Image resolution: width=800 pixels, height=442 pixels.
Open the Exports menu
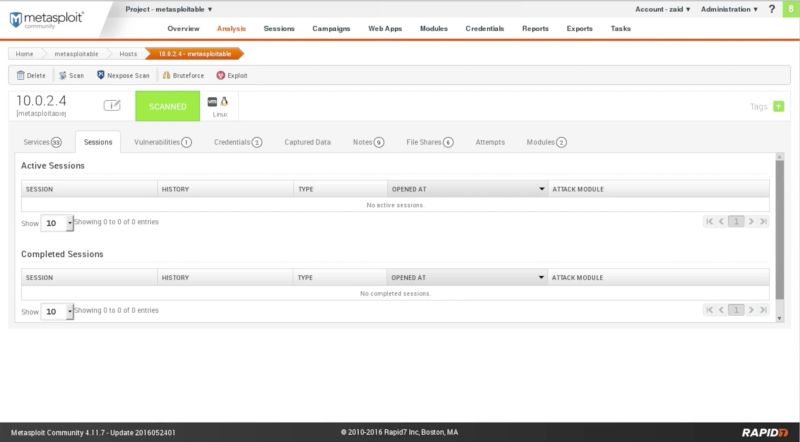(x=580, y=29)
